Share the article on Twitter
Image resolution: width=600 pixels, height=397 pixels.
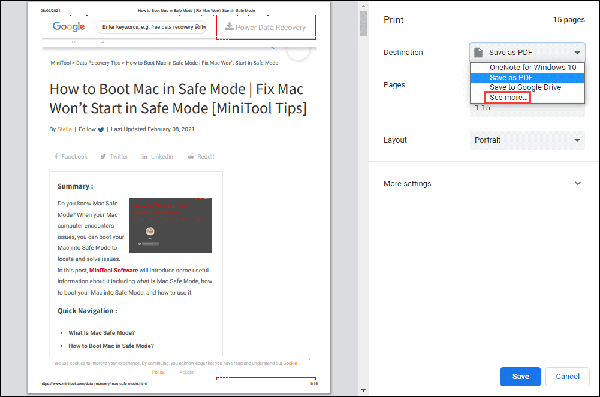[x=114, y=157]
